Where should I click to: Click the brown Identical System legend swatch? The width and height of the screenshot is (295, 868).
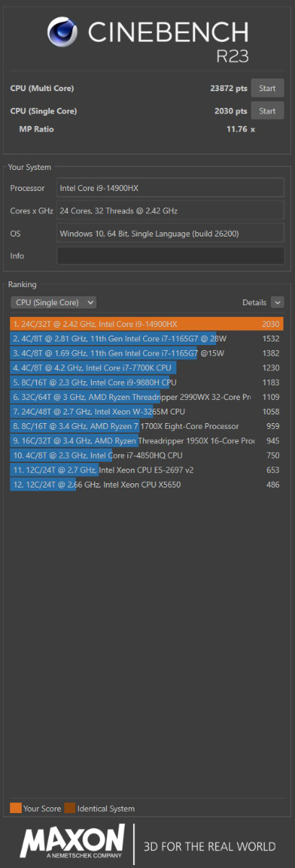tap(69, 808)
